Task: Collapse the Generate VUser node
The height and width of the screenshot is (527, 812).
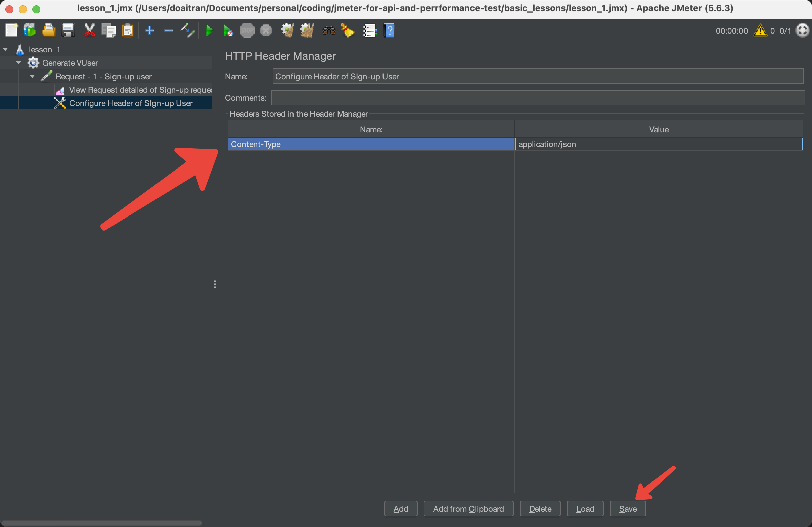Action: [19, 63]
